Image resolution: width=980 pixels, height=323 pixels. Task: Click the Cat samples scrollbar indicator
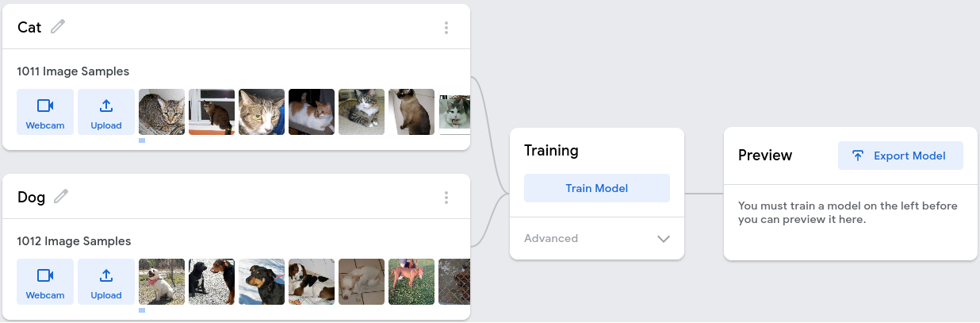click(x=142, y=140)
